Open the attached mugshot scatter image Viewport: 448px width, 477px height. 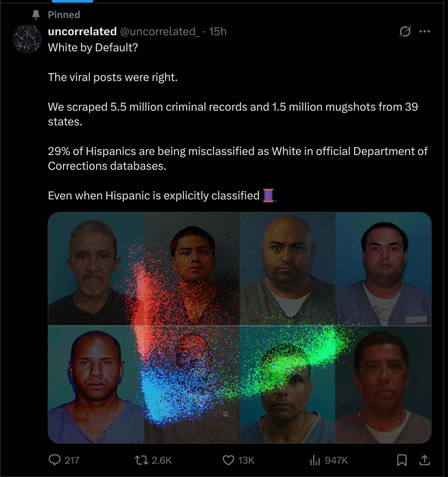point(240,328)
